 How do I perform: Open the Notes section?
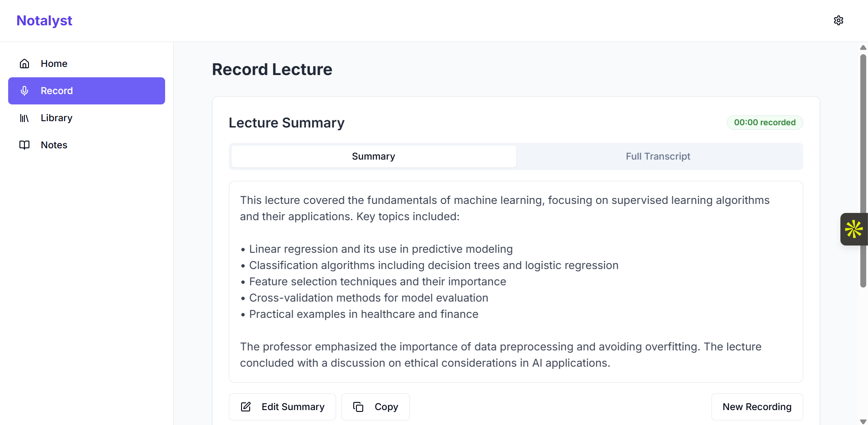54,145
